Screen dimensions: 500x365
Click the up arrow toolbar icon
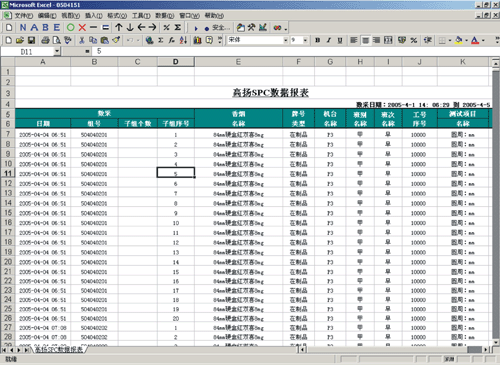click(x=119, y=28)
